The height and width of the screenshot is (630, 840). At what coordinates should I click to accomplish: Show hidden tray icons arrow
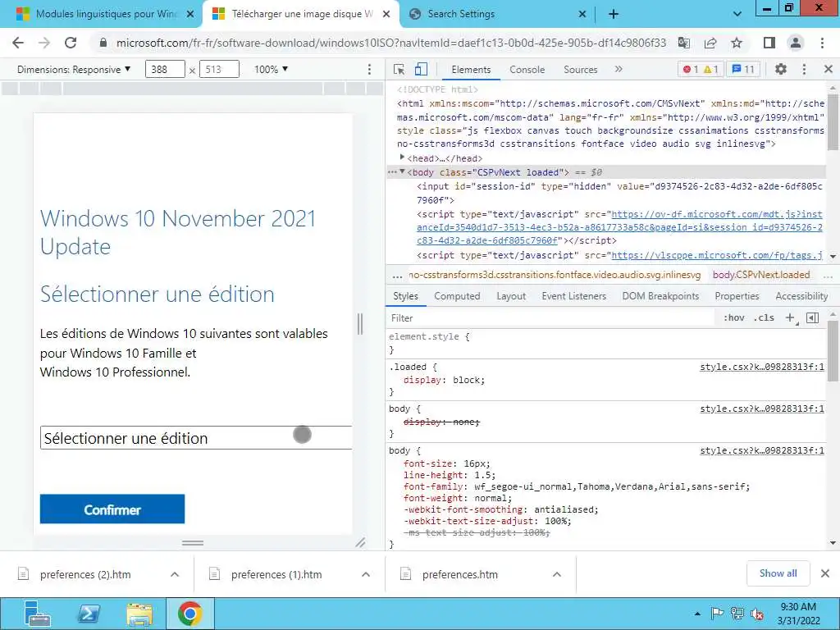697,614
